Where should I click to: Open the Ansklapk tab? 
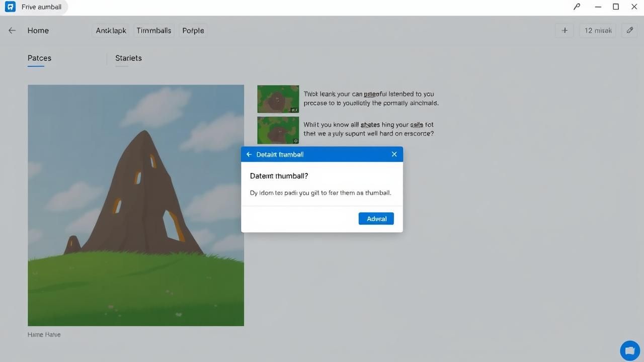point(111,31)
